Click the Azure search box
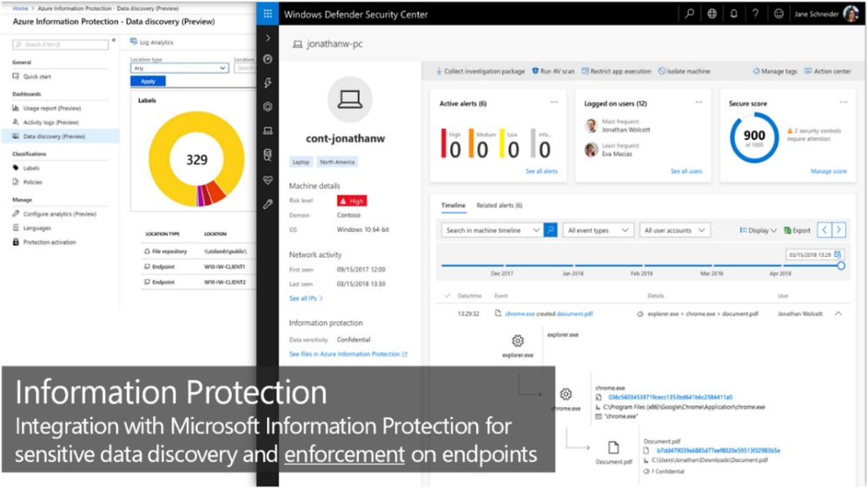Screen dimensions: 868x488 tap(61, 44)
